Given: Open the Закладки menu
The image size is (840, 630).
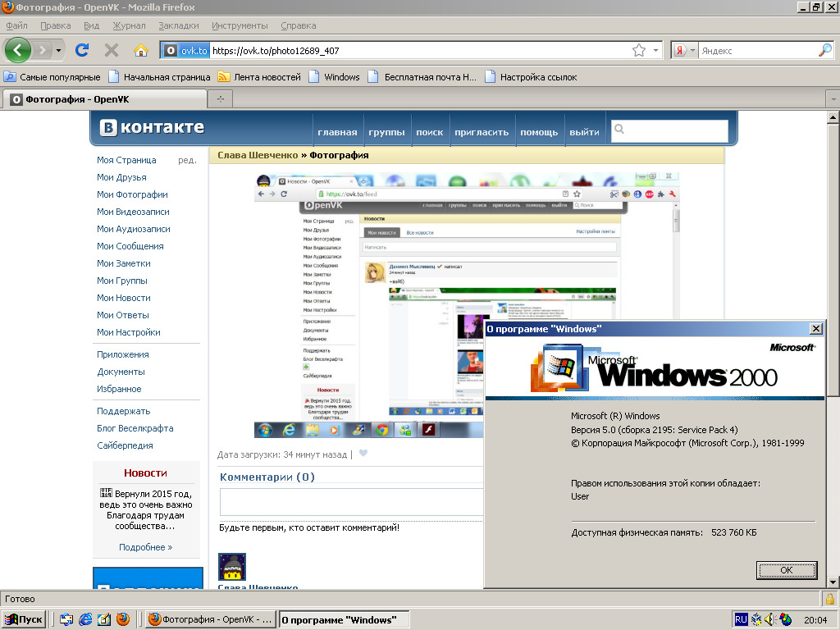Looking at the screenshot, I should pyautogui.click(x=178, y=25).
